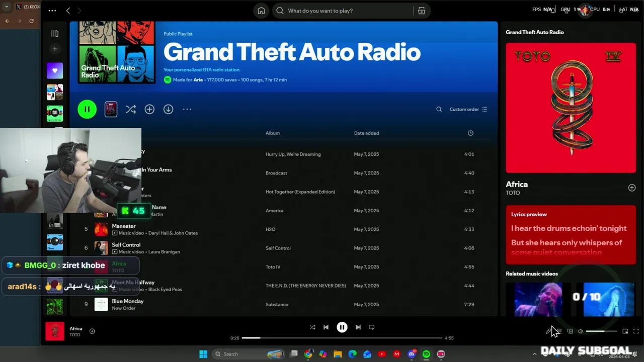Pause playback in the bottom player
Image resolution: width=644 pixels, height=362 pixels.
click(342, 327)
